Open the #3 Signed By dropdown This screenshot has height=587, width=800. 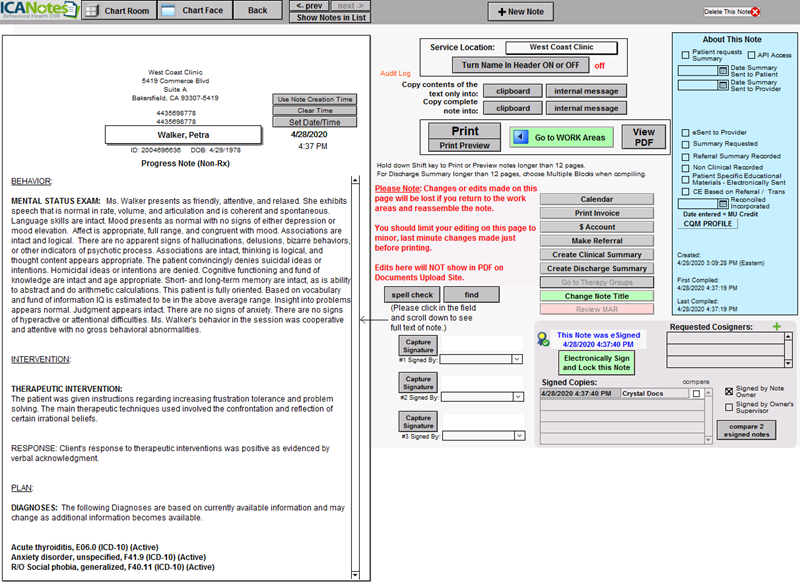pyautogui.click(x=517, y=435)
